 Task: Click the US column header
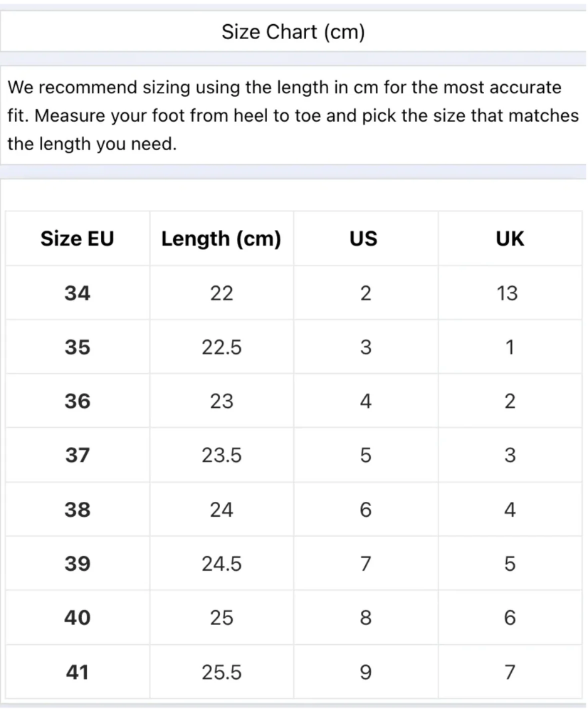[x=364, y=238]
